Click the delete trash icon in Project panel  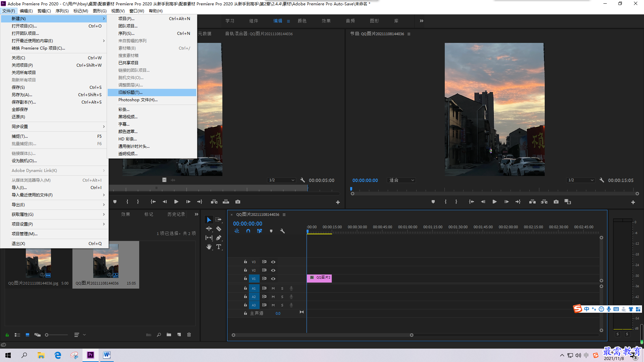(x=189, y=335)
